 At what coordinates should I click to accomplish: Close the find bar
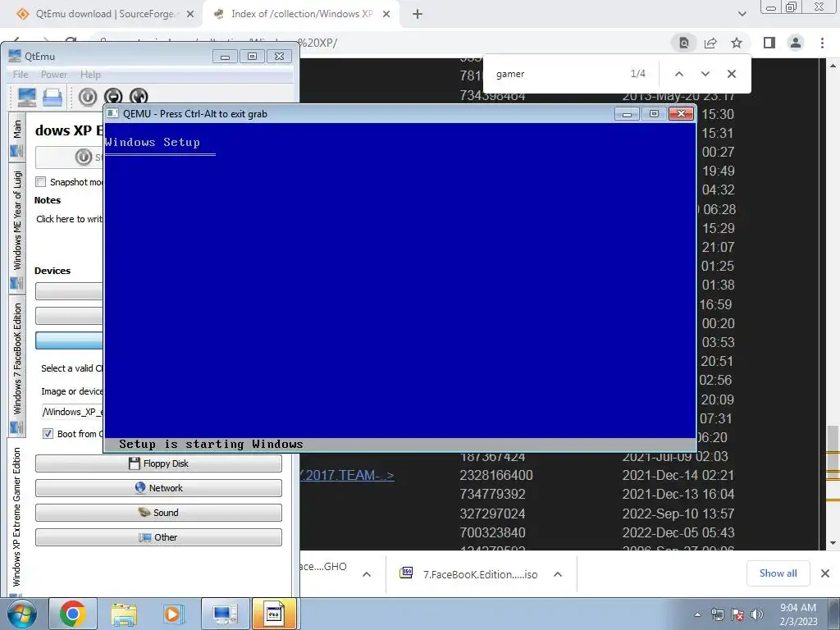click(731, 74)
